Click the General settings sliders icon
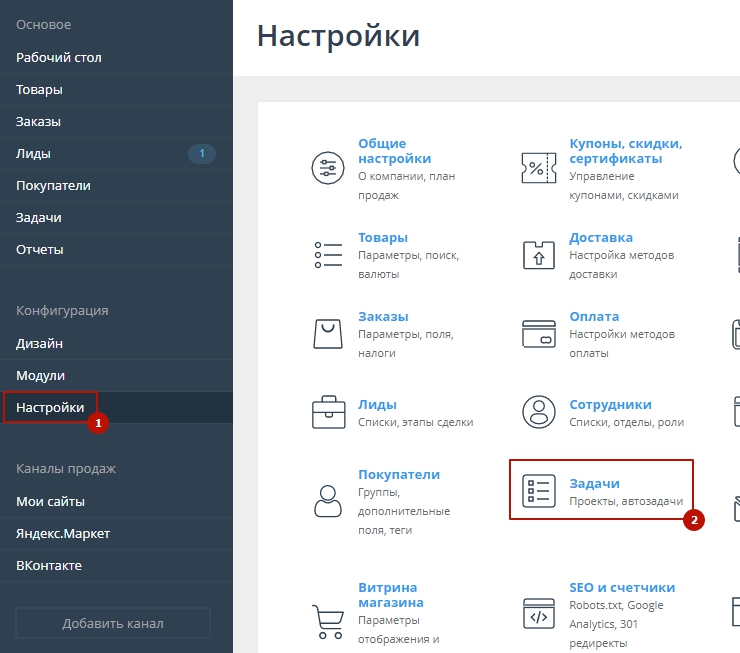 (x=327, y=167)
